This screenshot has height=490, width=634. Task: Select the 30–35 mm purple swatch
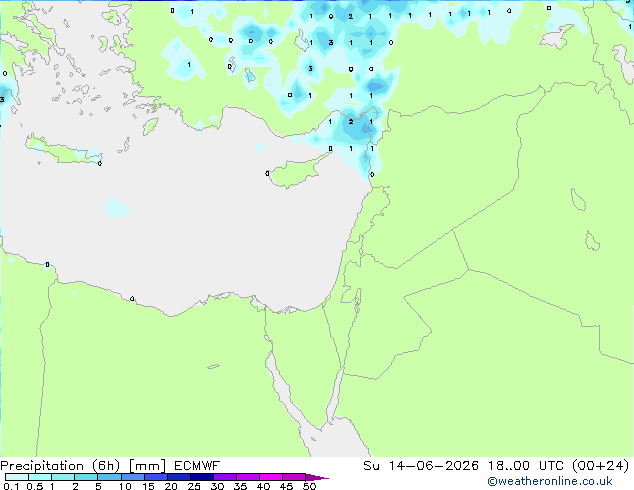click(x=224, y=477)
